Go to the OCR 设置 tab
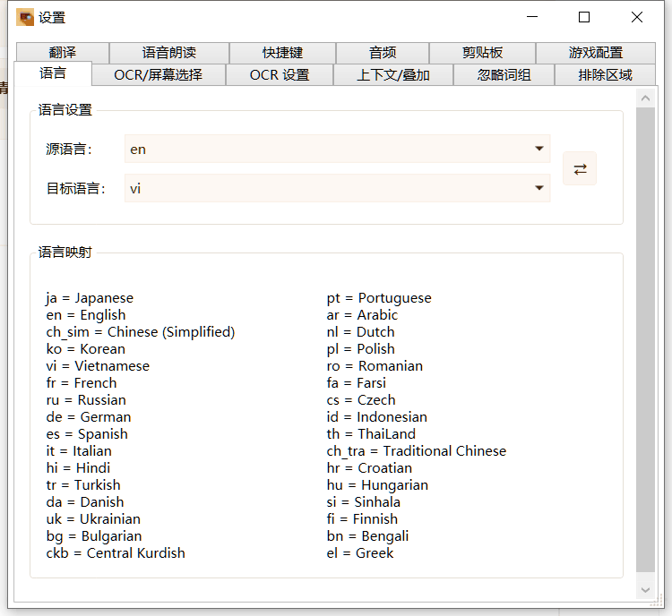 point(280,75)
